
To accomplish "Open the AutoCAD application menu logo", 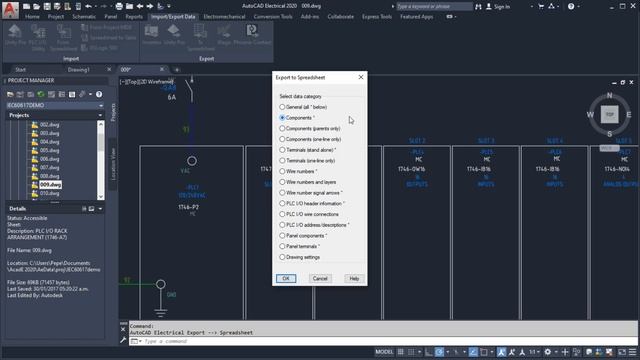I will 10,9.
